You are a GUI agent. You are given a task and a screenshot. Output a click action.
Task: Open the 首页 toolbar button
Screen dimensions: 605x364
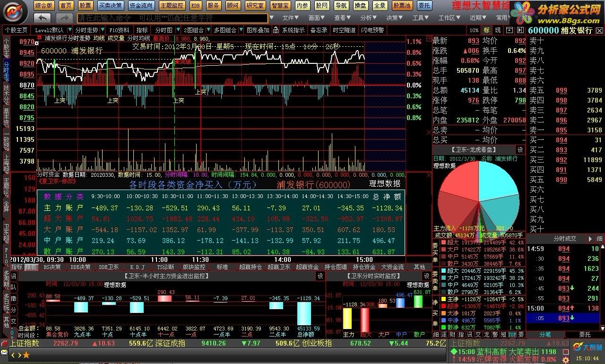[66, 6]
